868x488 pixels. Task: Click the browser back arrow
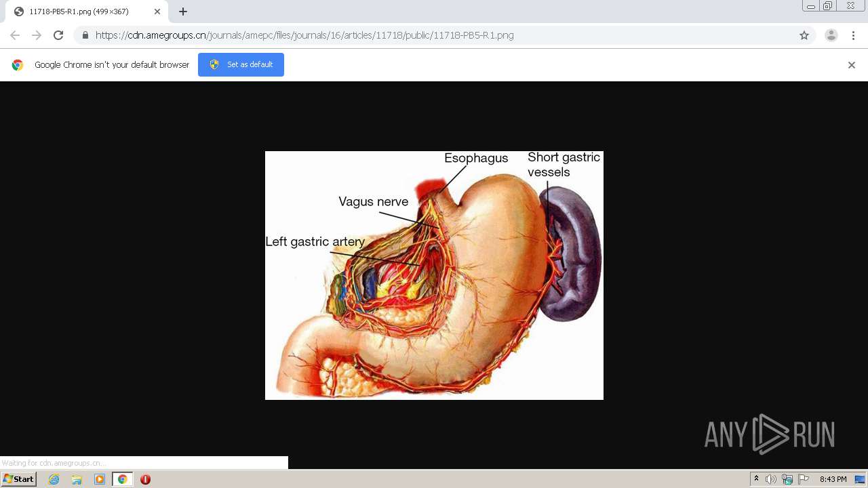tap(15, 35)
